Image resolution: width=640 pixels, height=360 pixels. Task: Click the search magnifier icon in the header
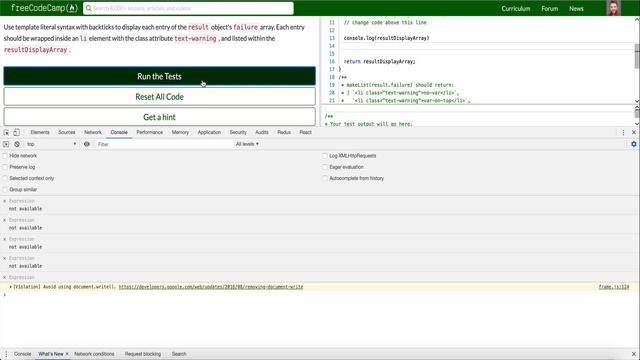[89, 8]
